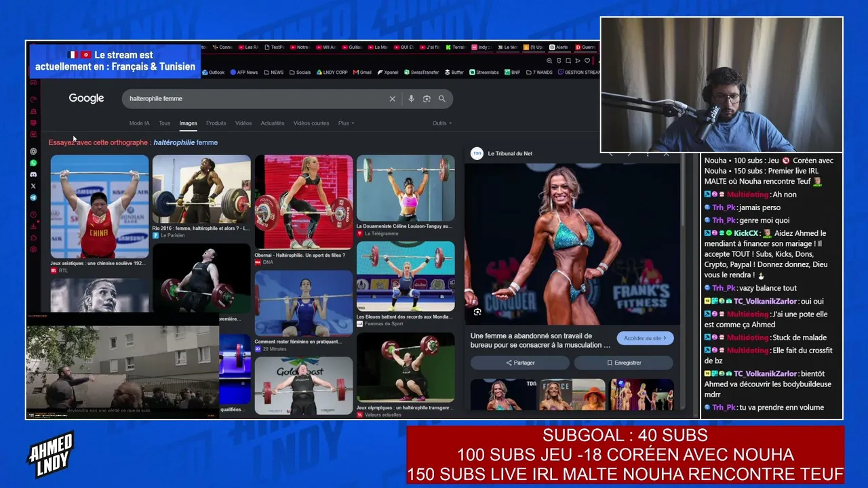868x488 pixels.
Task: Open WhatsApp in the browser sidebar
Action: point(33,163)
